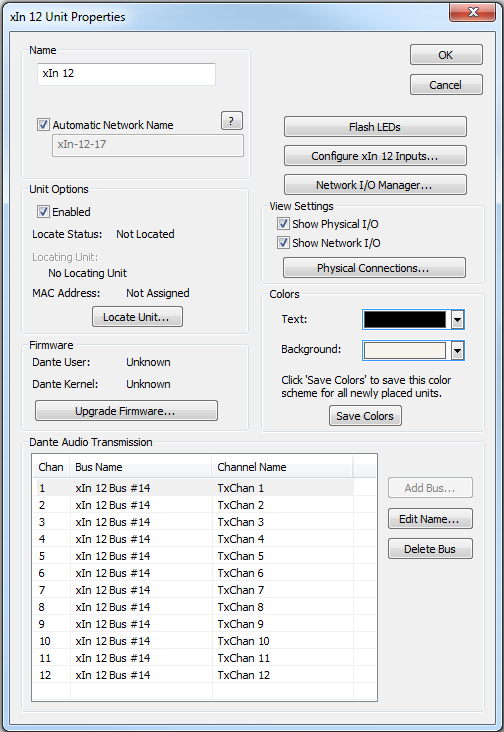Viewport: 504px width, 732px height.
Task: Open Configure xIn 12 Inputs
Action: coord(375,155)
